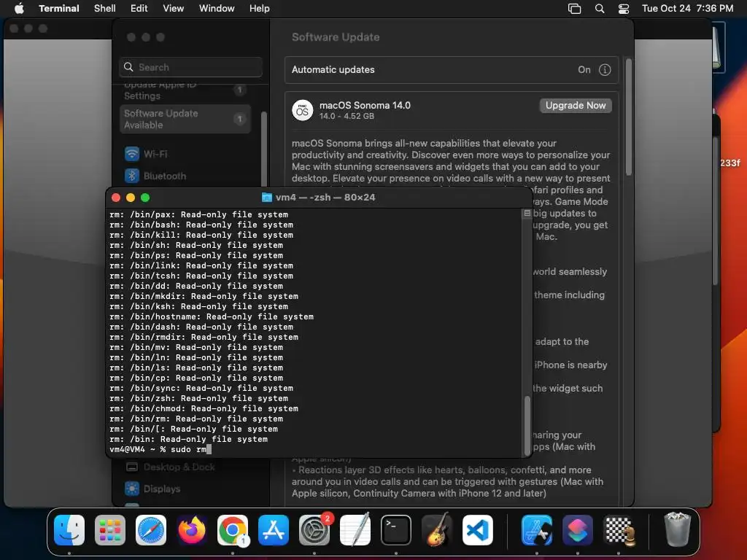Open Finder from the Dock

point(69,530)
